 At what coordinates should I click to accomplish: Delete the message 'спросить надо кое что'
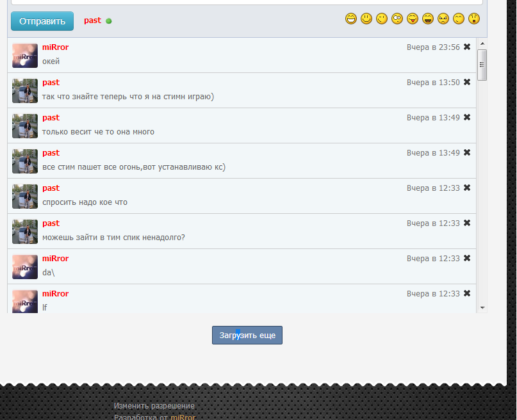467,188
